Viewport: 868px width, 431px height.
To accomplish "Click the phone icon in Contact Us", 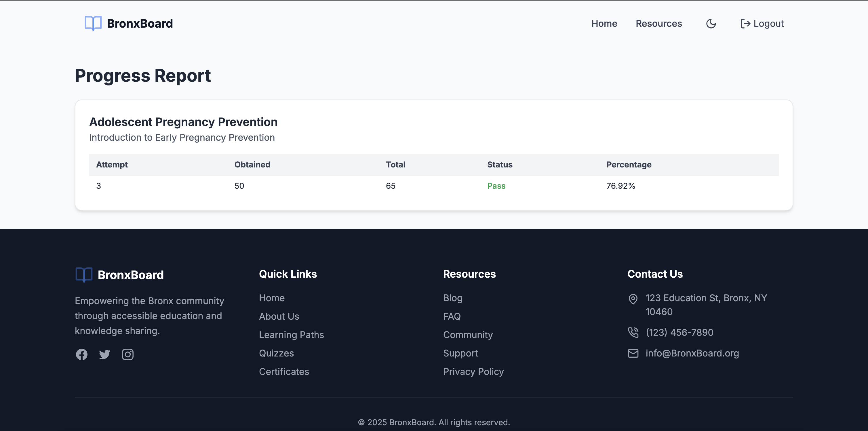I will point(633,332).
